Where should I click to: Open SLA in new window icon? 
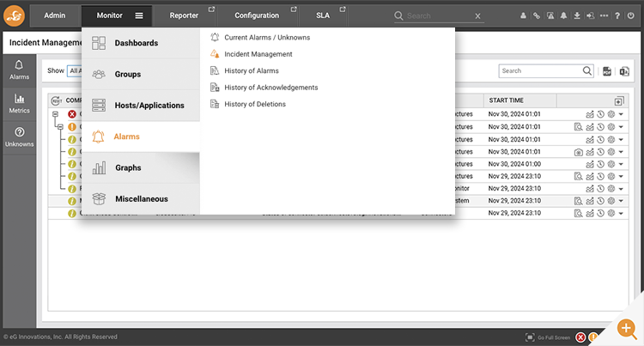pyautogui.click(x=343, y=9)
